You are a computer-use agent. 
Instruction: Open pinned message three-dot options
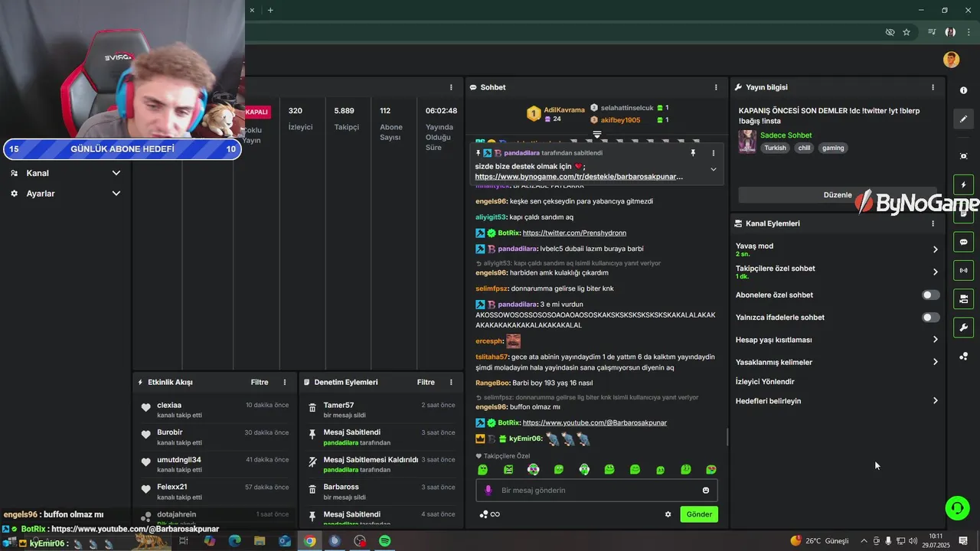(713, 153)
